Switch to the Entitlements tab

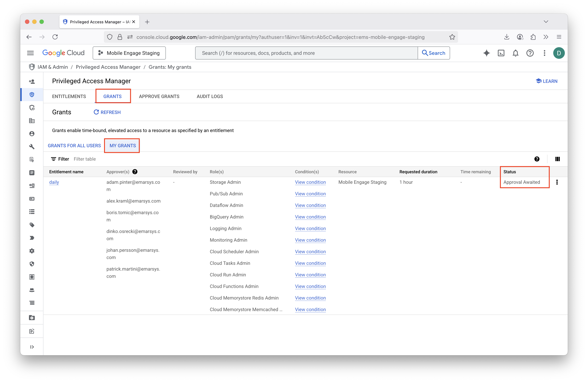[x=69, y=96]
